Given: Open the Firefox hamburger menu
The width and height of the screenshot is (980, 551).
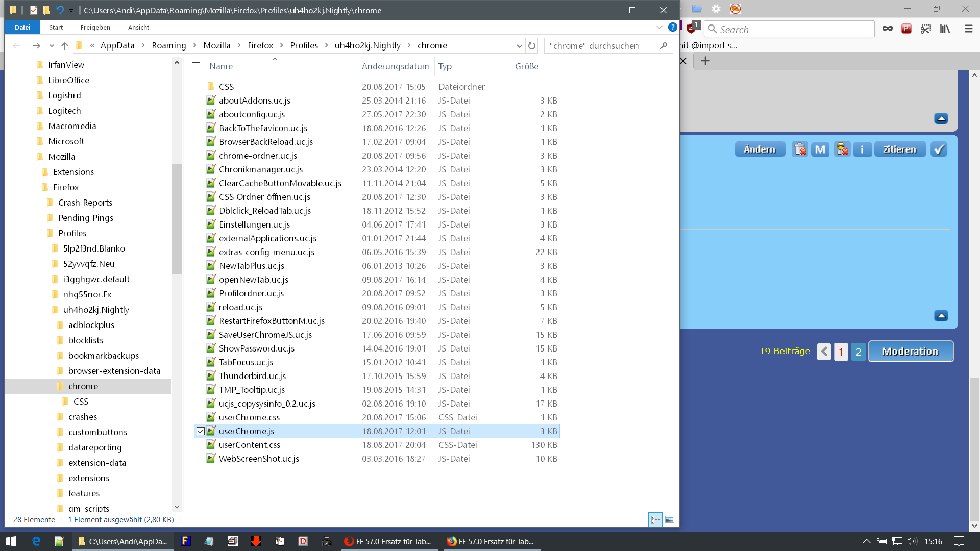Looking at the screenshot, I should [x=968, y=29].
